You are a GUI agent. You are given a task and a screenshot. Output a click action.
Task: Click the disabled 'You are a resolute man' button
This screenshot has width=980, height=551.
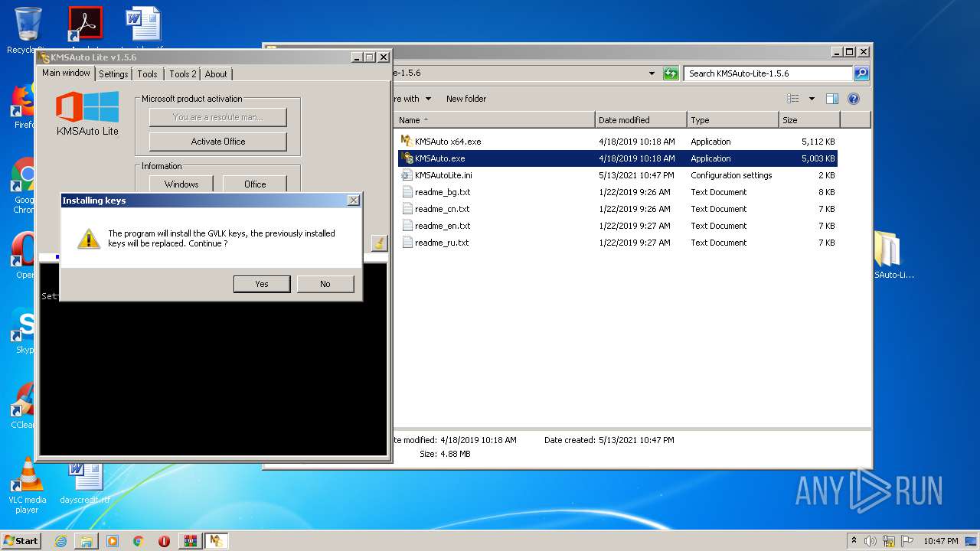pyautogui.click(x=218, y=117)
